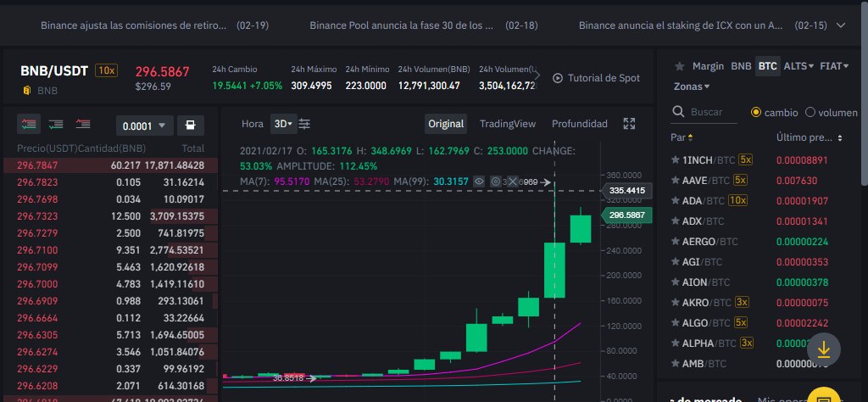868x402 pixels.
Task: Show only buy orders in order book
Action: [55, 124]
